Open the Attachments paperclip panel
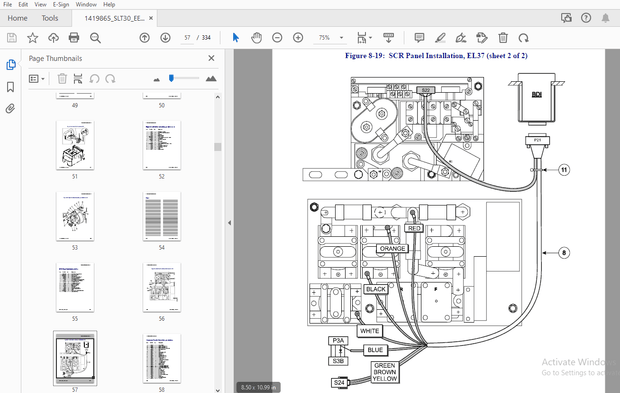The width and height of the screenshot is (620, 393). [x=10, y=109]
